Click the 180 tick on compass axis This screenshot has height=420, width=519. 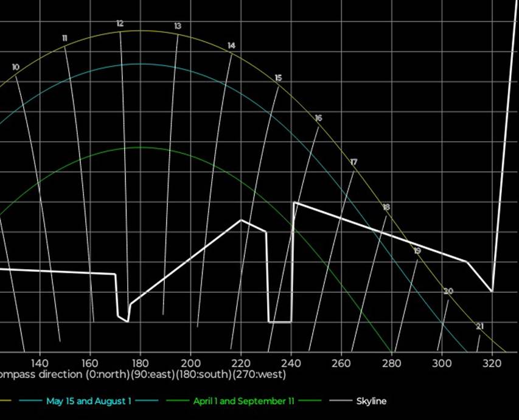pos(141,362)
